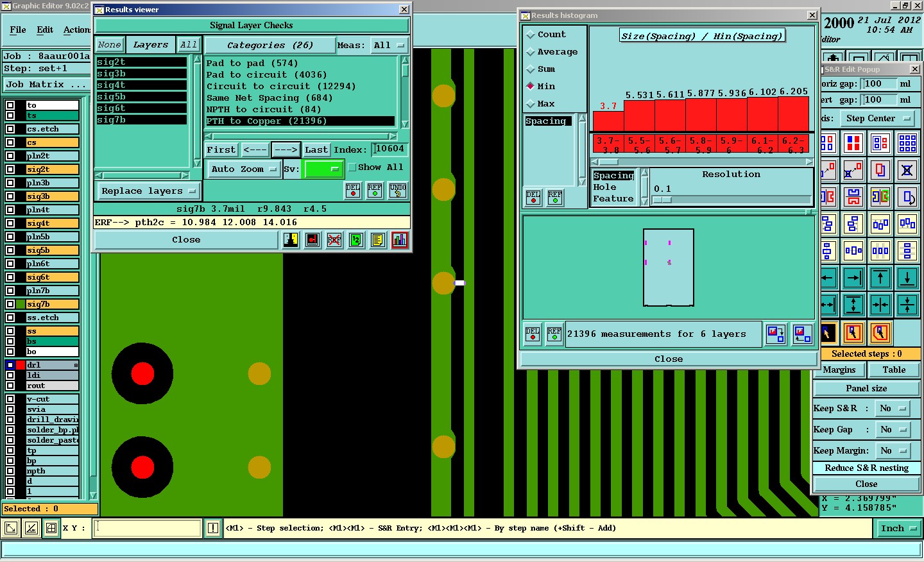Viewport: 924px width, 562px height.
Task: Open the Auto Zoom dropdown
Action: click(x=244, y=169)
